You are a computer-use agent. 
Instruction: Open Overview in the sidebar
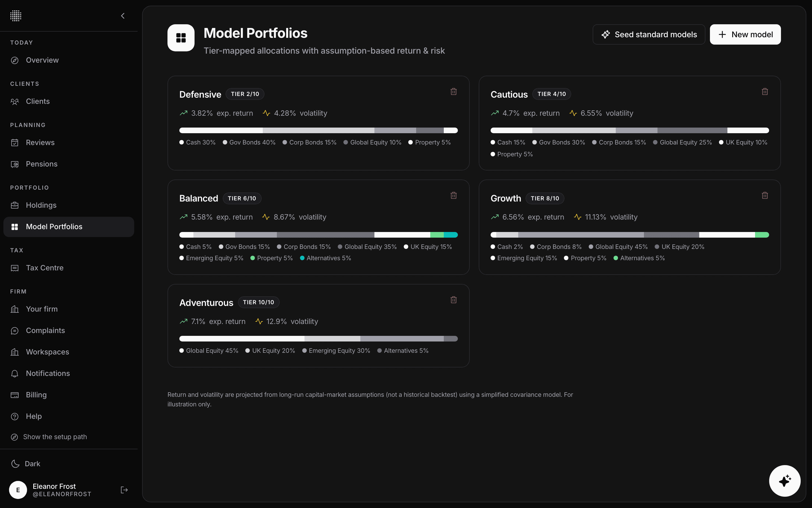69,60
